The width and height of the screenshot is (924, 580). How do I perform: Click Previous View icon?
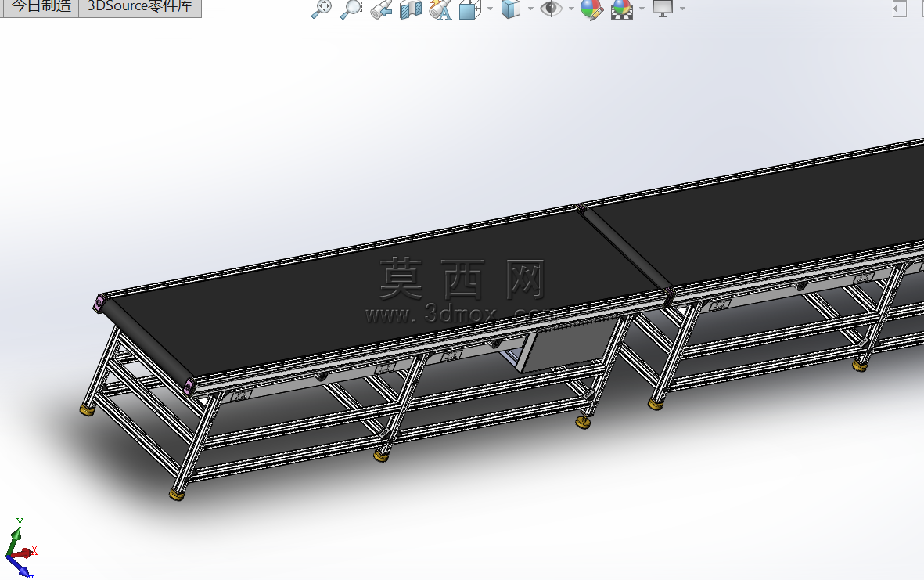pos(381,9)
